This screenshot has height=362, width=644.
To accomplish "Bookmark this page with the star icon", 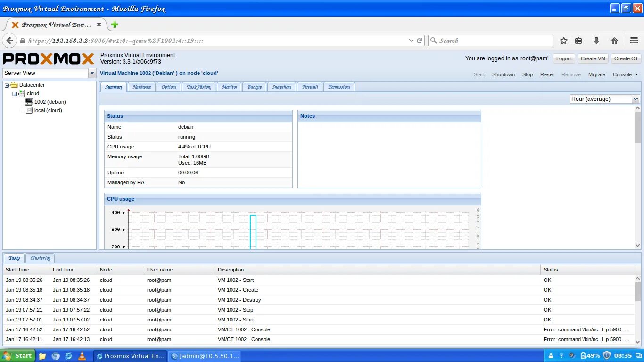I will click(563, 41).
